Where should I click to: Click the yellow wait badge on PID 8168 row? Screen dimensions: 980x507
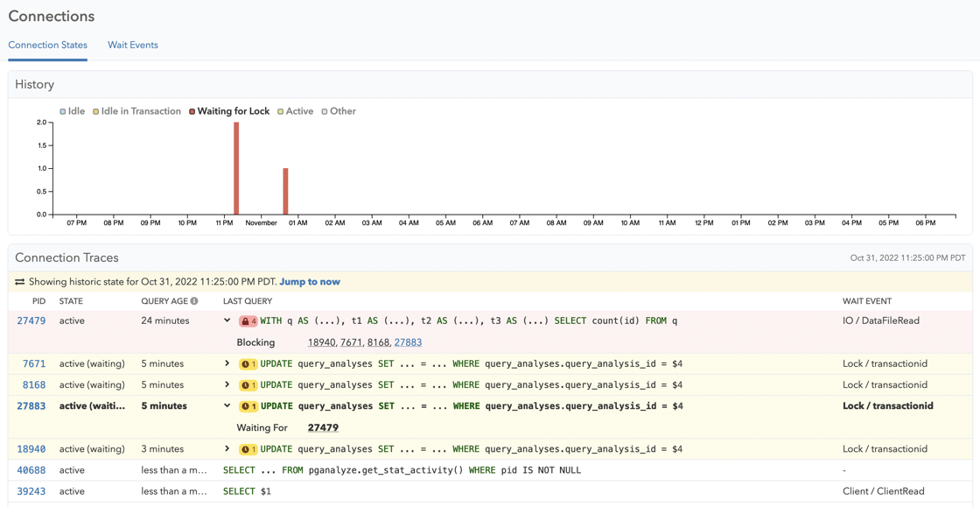point(248,384)
